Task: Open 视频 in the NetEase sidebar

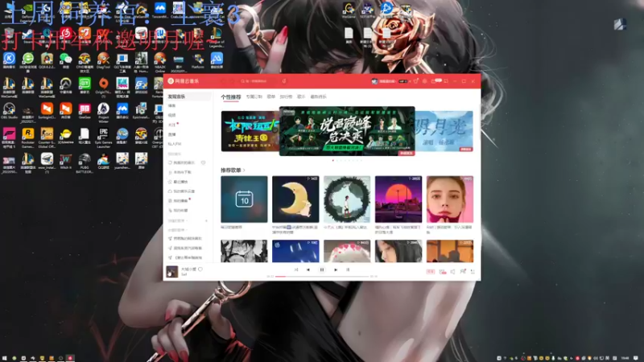Action: 171,115
